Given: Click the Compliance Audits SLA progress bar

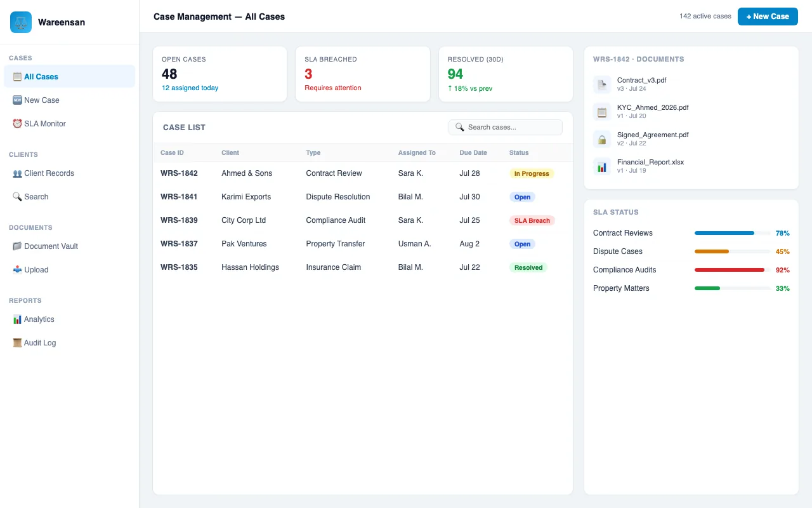Looking at the screenshot, I should (733, 270).
